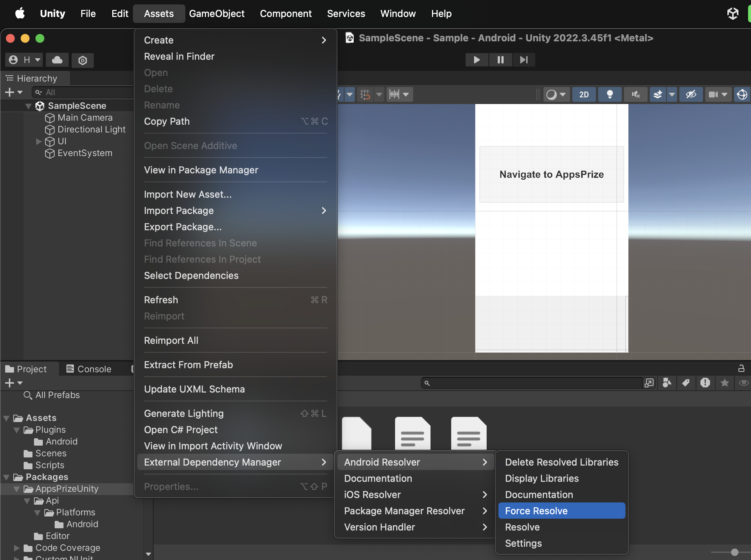Collapse the Assets folder

tap(6, 418)
